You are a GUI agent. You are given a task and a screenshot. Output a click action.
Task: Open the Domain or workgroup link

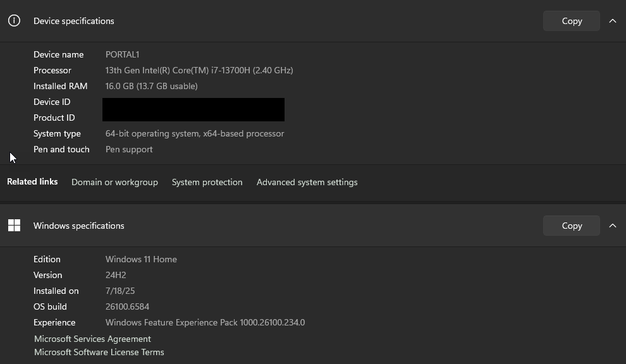tap(114, 182)
